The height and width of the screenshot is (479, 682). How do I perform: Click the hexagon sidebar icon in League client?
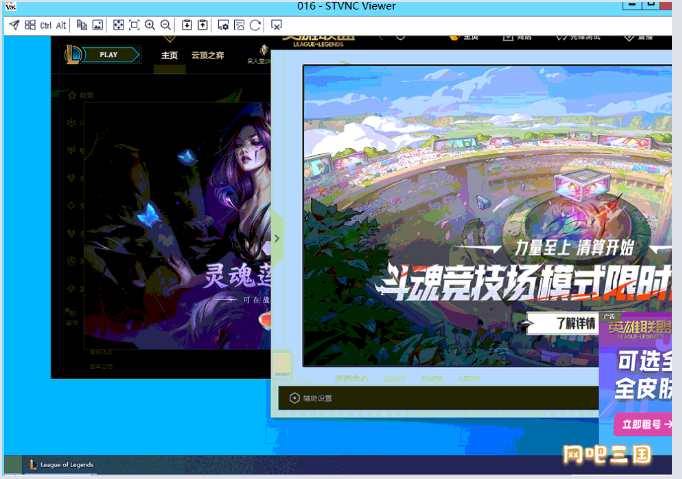tap(71, 205)
